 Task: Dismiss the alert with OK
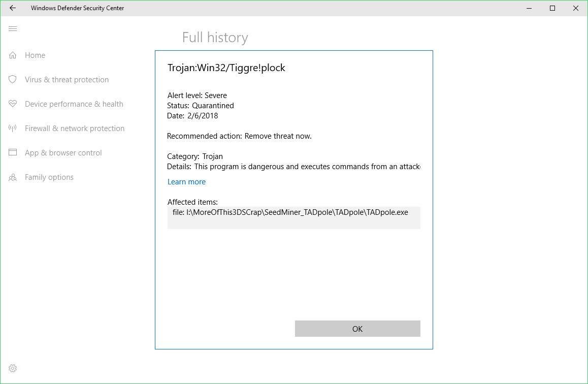tap(357, 329)
